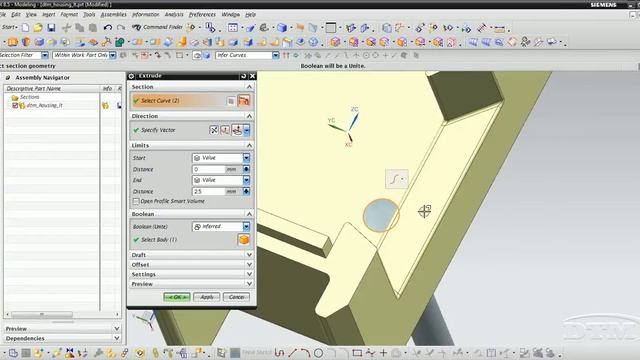Open the Insert menu

[49, 14]
